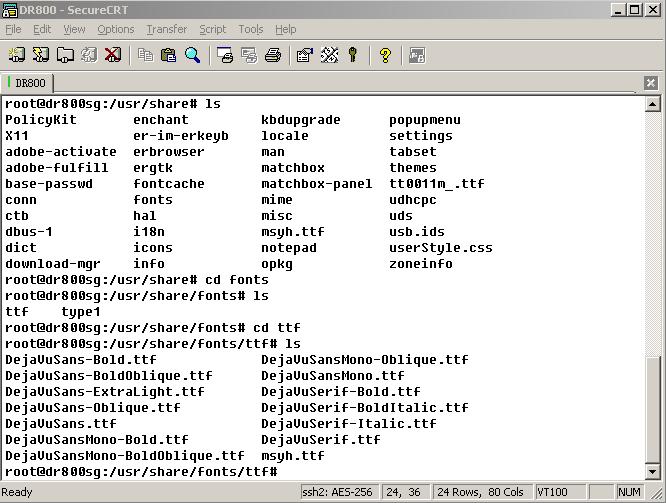
Task: Click the 'download-mgr' entry
Action: click(53, 264)
